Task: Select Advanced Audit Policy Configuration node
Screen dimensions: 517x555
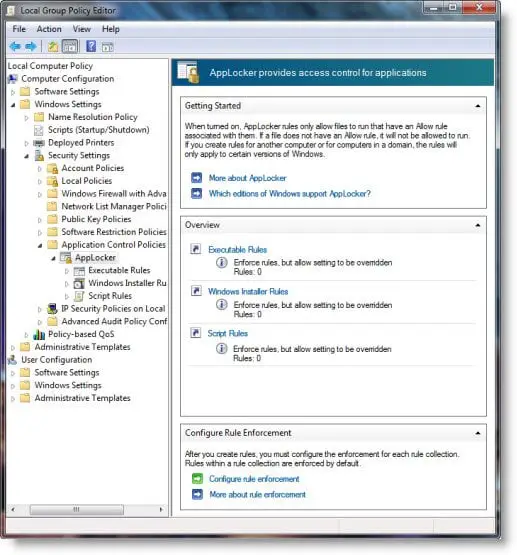Action: 114,321
